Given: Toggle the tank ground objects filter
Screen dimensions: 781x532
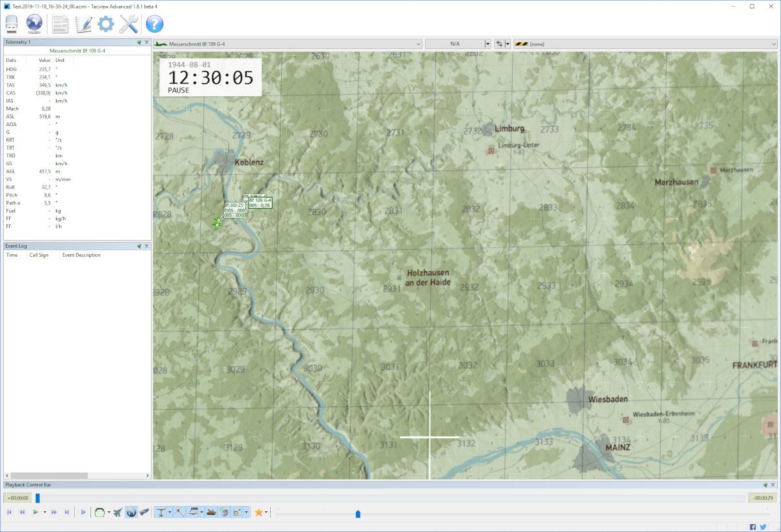Looking at the screenshot, I should (212, 512).
